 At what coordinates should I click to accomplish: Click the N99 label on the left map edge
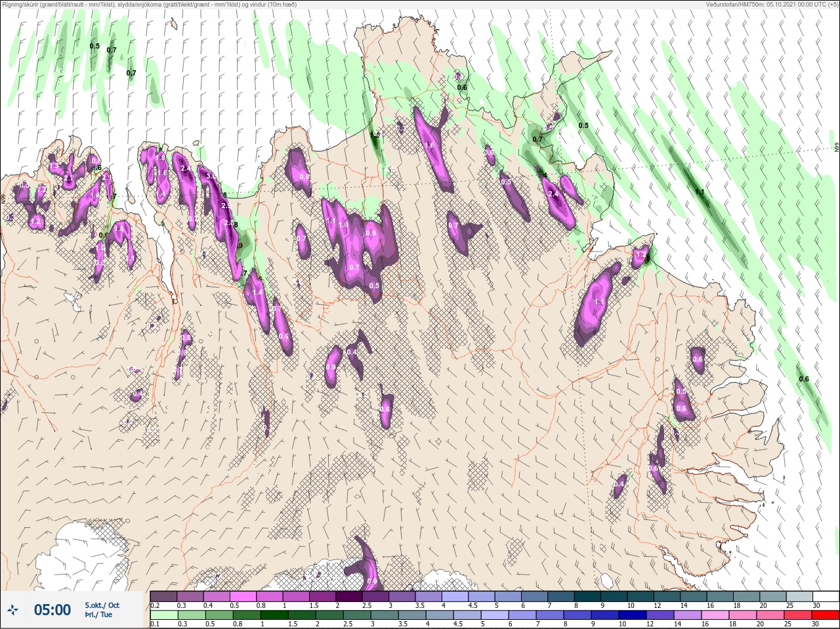pos(3,198)
